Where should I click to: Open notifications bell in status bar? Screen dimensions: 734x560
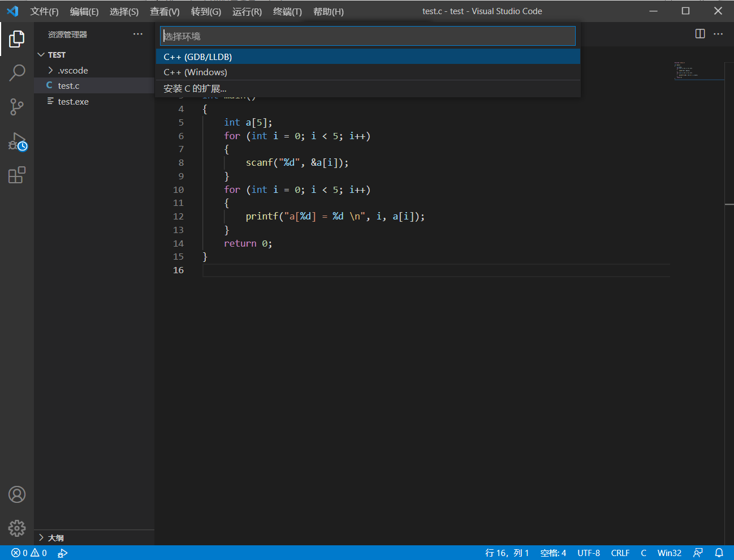719,553
